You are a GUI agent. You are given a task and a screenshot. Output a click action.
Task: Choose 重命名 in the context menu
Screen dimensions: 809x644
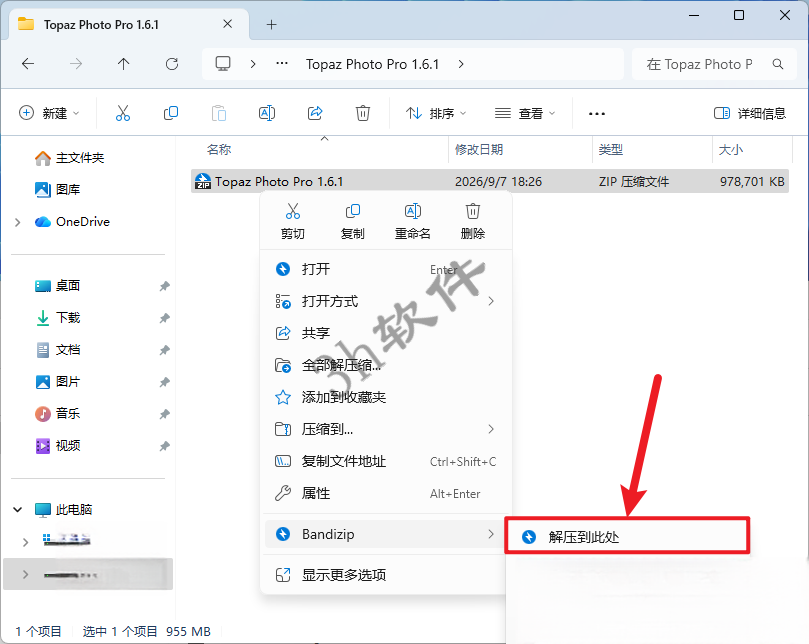(x=412, y=221)
